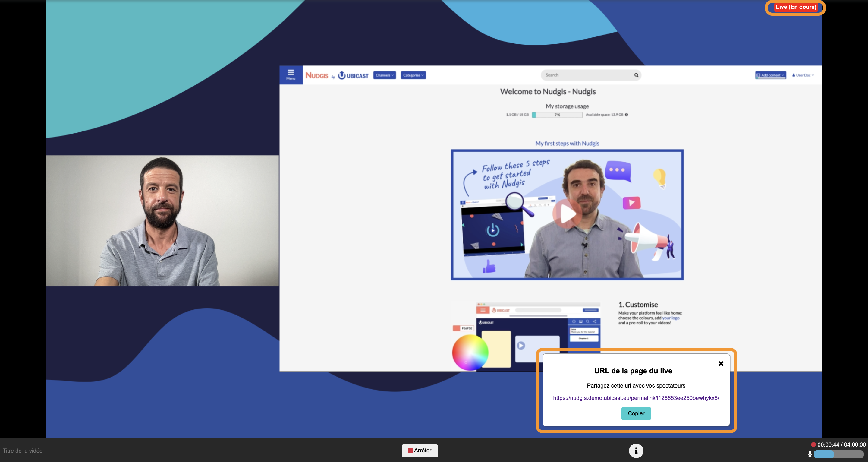Click the red recording indicator dot beside the timer
Screen dimensions: 868x462
pyautogui.click(x=813, y=445)
